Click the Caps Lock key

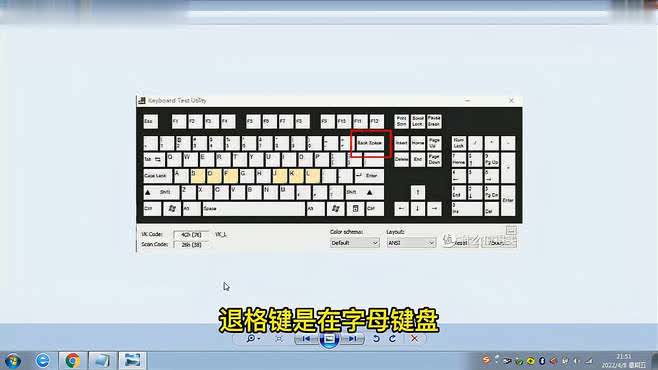pyautogui.click(x=157, y=176)
